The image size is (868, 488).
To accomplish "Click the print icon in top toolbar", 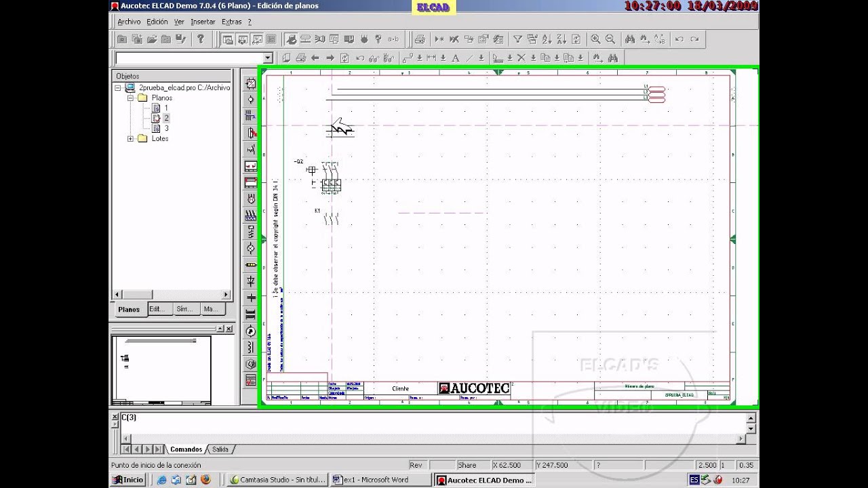I will pyautogui.click(x=420, y=39).
